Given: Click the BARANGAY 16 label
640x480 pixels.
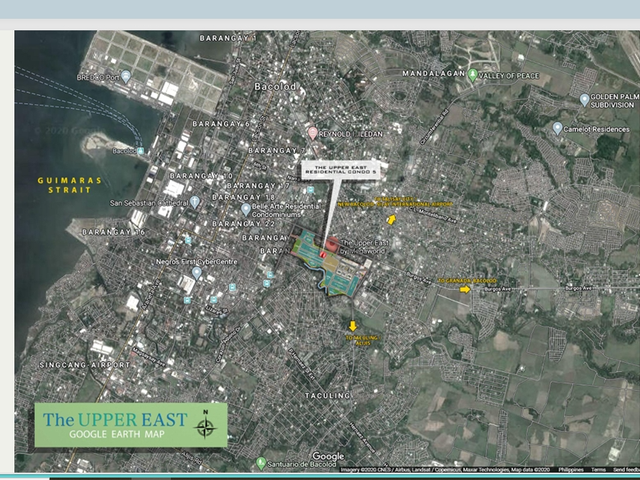Looking at the screenshot, I should click(x=113, y=232).
